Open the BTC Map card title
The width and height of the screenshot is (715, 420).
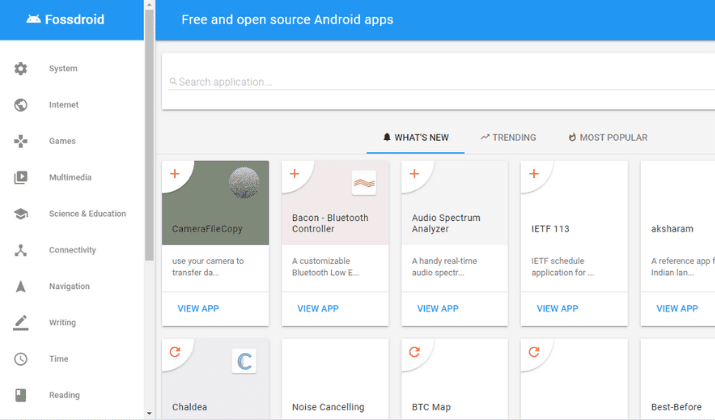click(x=431, y=407)
